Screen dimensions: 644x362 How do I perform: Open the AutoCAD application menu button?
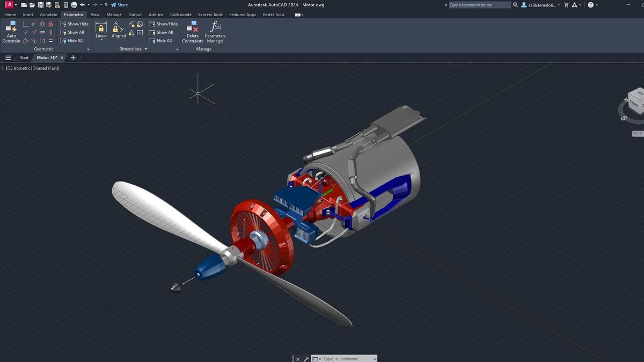pyautogui.click(x=10, y=5)
